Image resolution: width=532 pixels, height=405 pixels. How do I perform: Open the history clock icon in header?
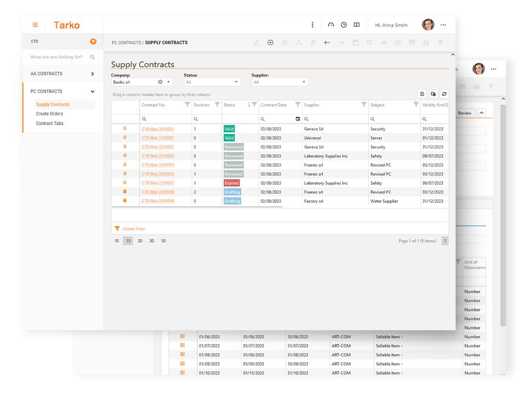pos(343,25)
